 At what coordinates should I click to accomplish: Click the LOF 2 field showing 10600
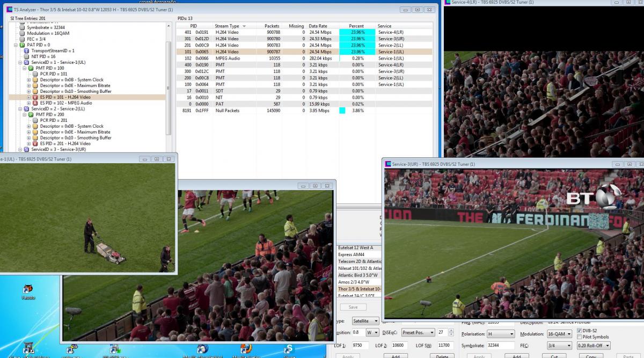click(399, 346)
